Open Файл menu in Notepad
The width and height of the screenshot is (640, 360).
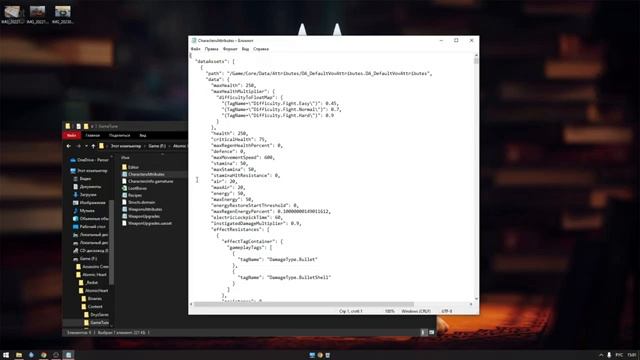196,49
